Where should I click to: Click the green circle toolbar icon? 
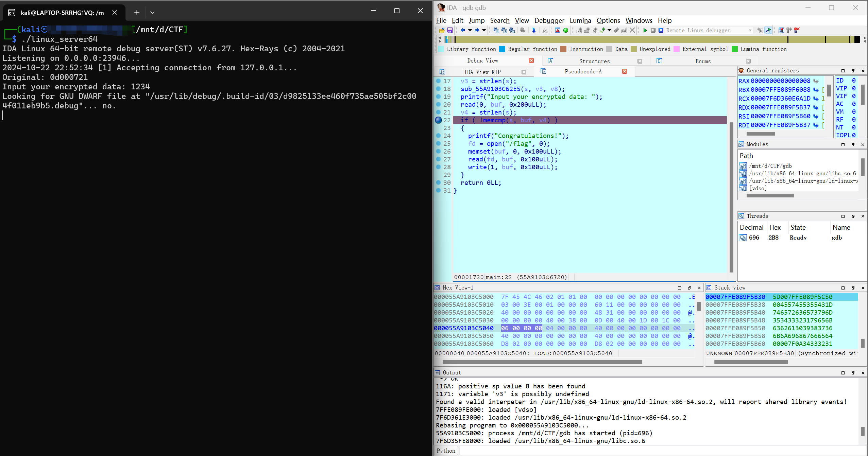566,30
